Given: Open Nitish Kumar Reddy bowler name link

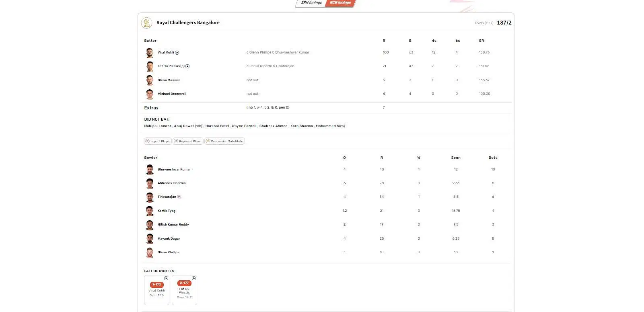Looking at the screenshot, I should click(x=173, y=224).
